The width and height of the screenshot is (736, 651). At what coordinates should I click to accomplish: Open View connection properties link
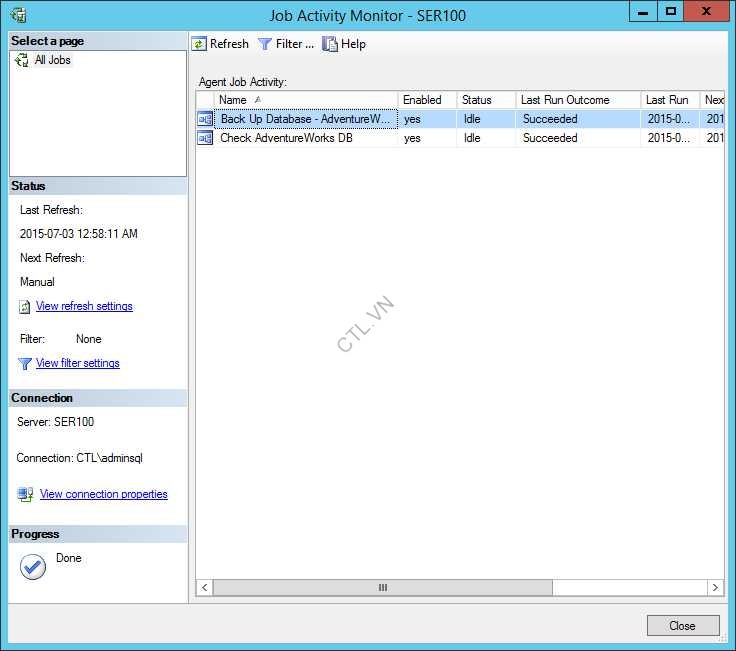(104, 494)
